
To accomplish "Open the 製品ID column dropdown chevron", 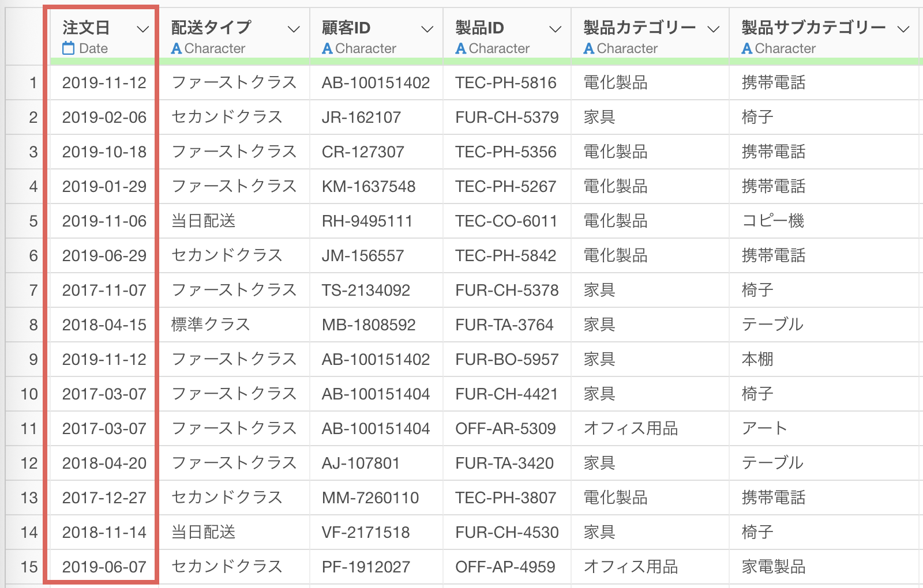I will point(555,29).
